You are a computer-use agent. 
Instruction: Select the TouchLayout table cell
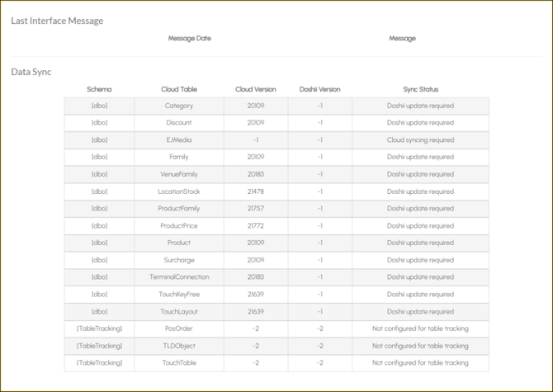[x=179, y=312]
